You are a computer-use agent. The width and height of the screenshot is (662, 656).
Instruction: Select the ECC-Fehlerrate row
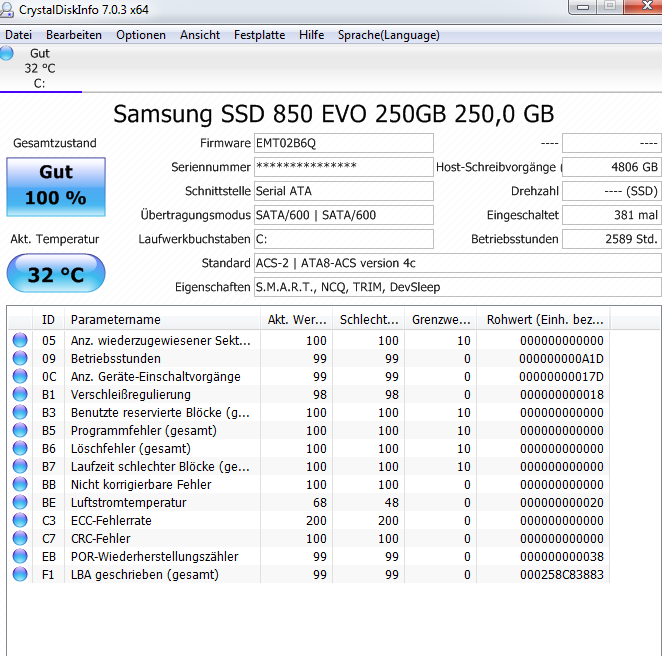pyautogui.click(x=309, y=520)
